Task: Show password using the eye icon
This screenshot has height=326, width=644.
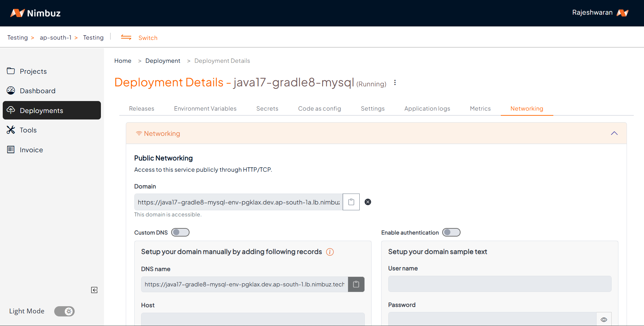Action: coord(603,320)
